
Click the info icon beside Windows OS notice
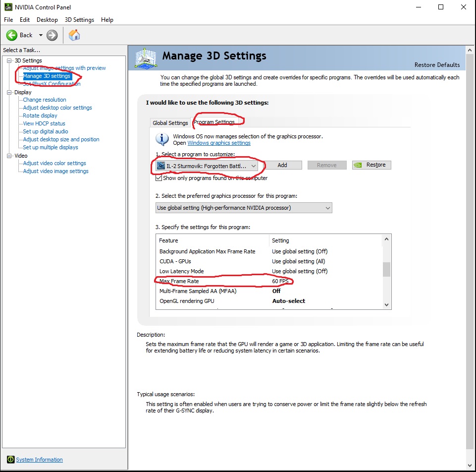[x=162, y=139]
